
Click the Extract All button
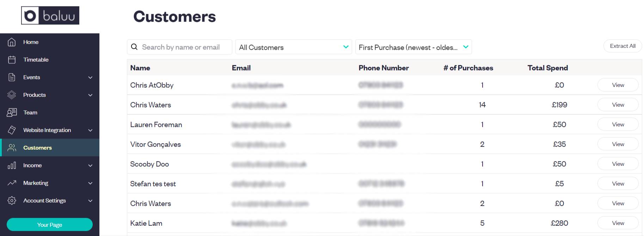[622, 46]
